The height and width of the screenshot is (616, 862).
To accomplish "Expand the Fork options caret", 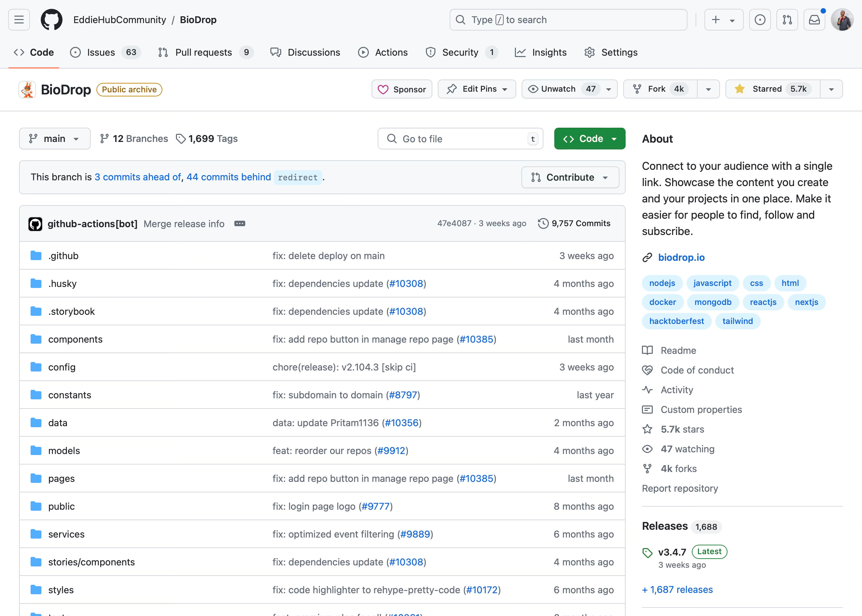I will 708,90.
